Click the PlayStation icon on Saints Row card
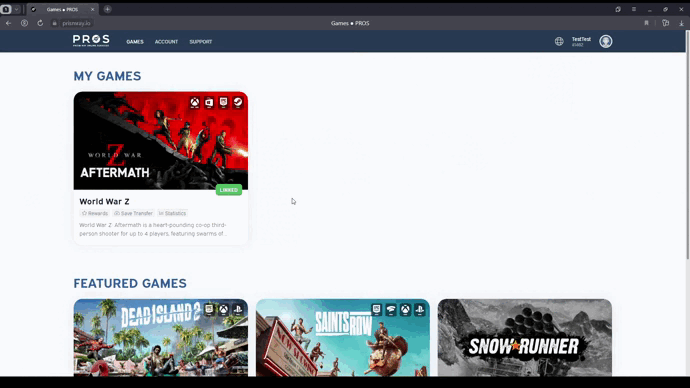The height and width of the screenshot is (388, 690). point(420,310)
